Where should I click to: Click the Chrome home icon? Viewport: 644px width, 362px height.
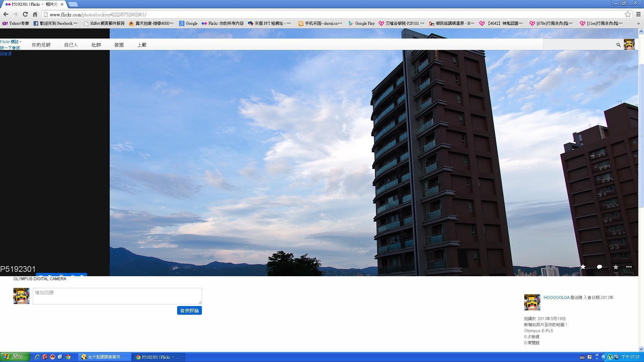(x=35, y=14)
